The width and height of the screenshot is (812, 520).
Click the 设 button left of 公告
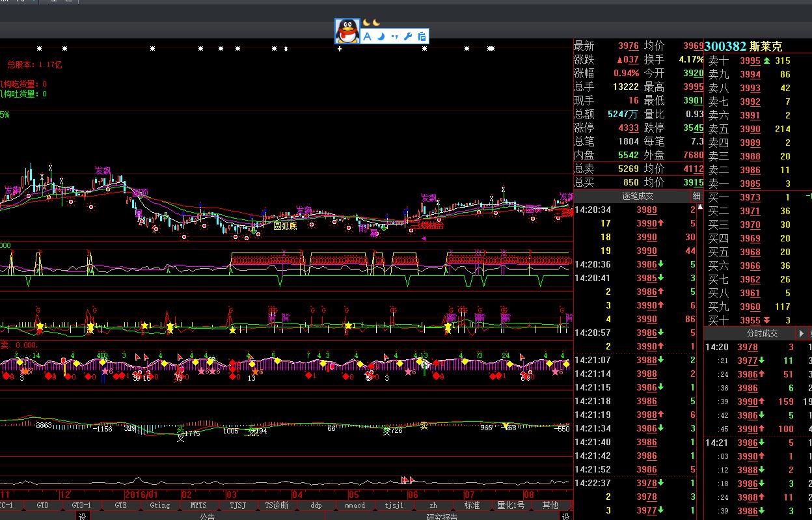(83, 516)
